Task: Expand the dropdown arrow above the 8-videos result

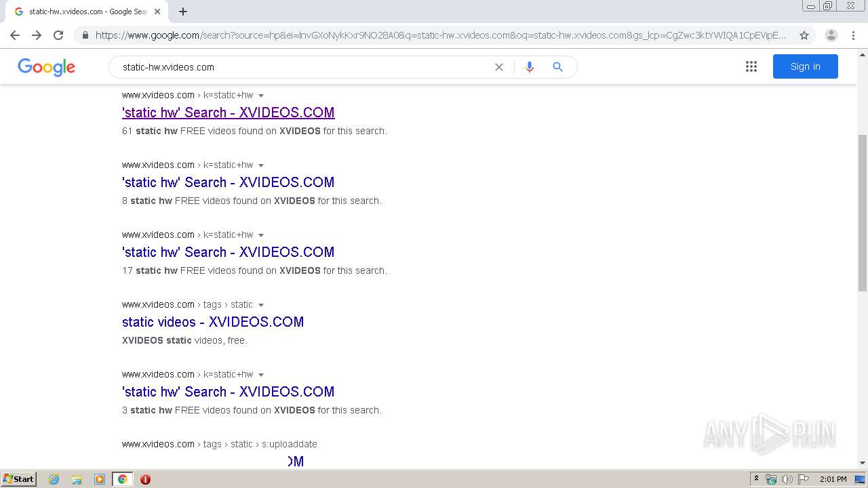Action: [x=261, y=165]
